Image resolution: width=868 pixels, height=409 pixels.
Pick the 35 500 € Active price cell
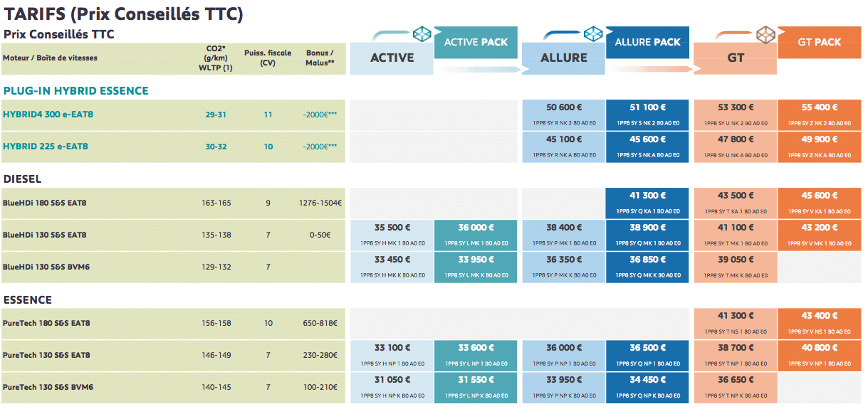point(392,228)
